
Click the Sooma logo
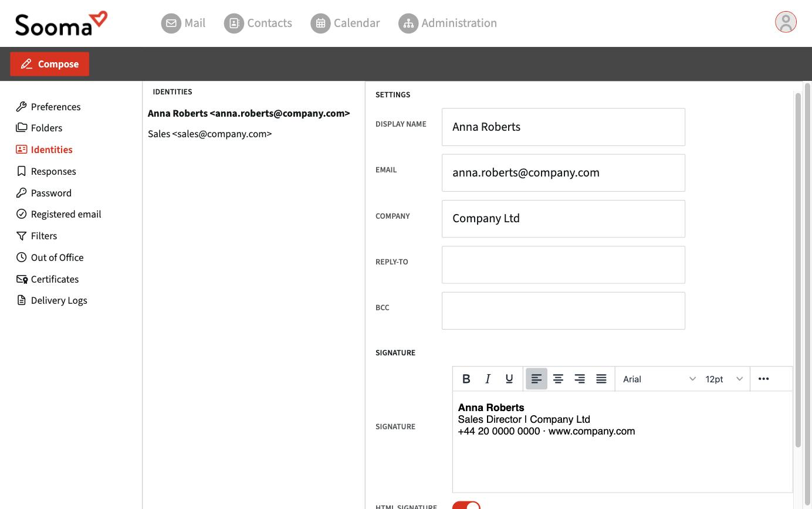61,23
